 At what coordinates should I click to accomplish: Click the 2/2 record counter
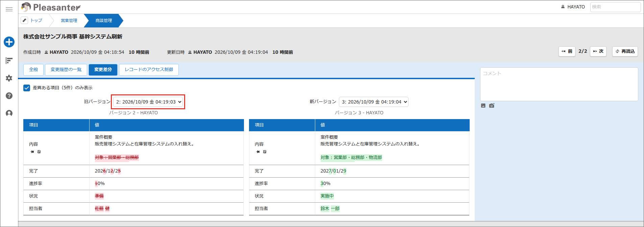coord(583,51)
